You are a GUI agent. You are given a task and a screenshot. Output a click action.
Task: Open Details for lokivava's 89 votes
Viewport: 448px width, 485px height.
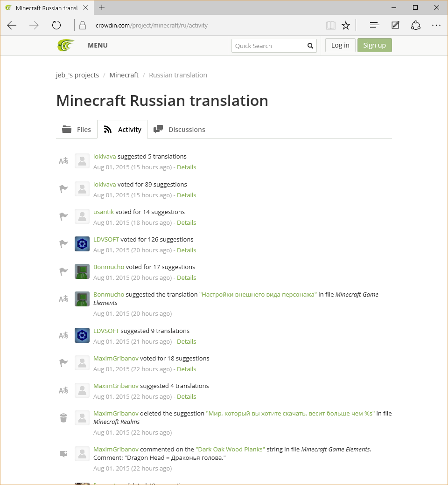(x=186, y=195)
